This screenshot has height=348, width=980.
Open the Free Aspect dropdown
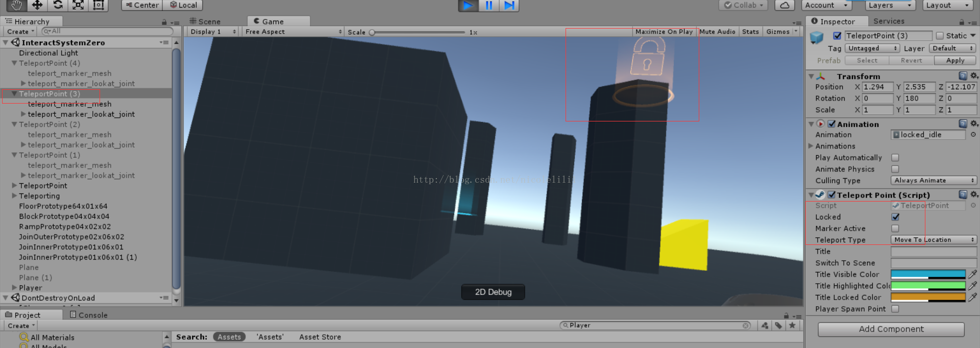[x=293, y=32]
